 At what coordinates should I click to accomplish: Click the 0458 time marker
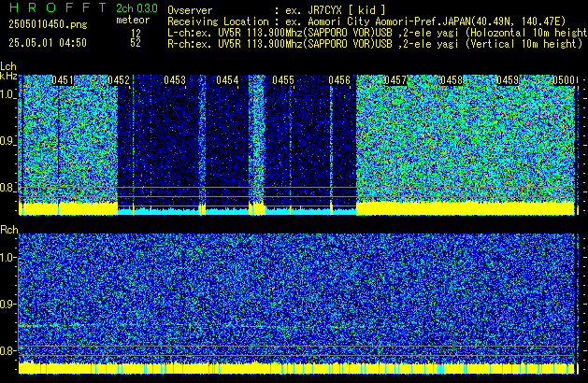[452, 80]
